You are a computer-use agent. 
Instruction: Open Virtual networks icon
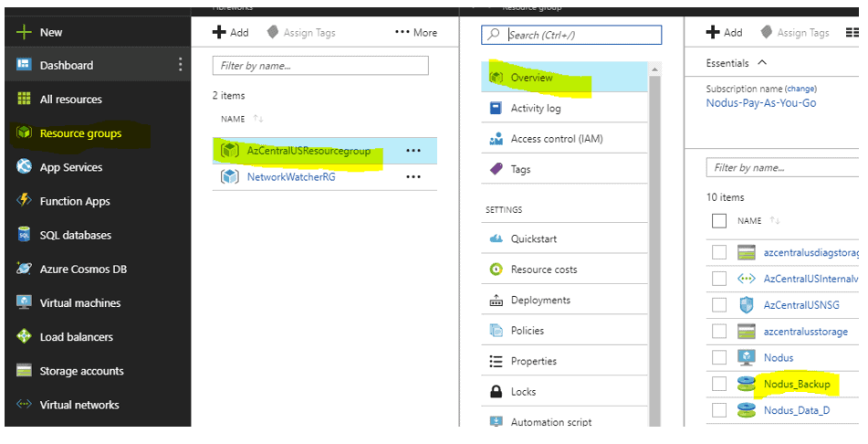click(x=24, y=404)
